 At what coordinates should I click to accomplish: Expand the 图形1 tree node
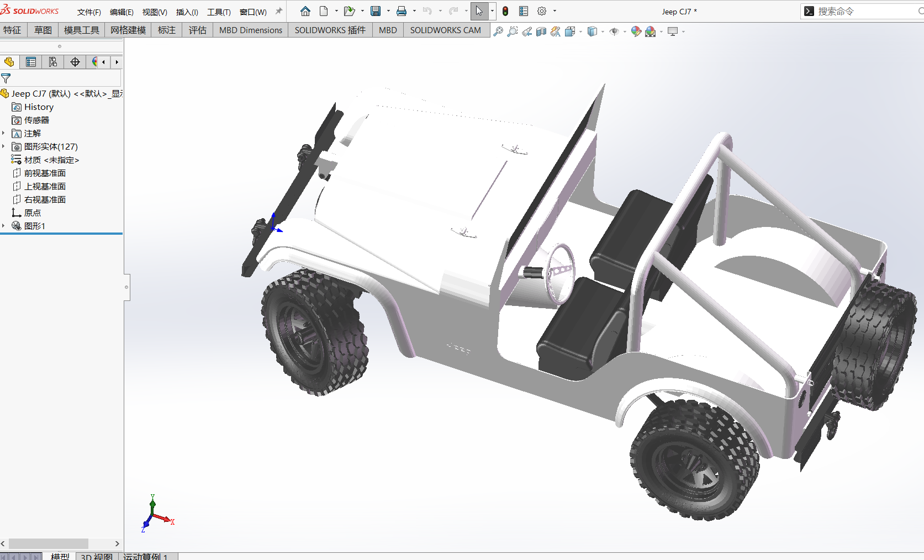(3, 226)
